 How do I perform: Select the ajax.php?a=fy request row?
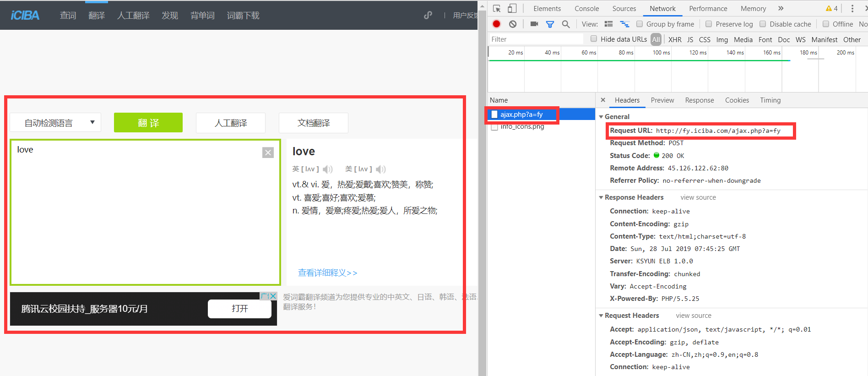[x=541, y=114]
